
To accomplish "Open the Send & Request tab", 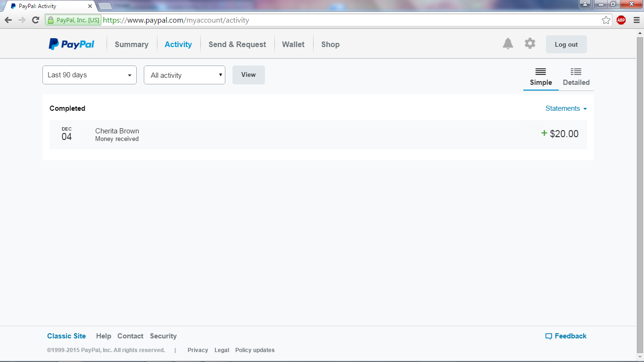I will (x=237, y=44).
